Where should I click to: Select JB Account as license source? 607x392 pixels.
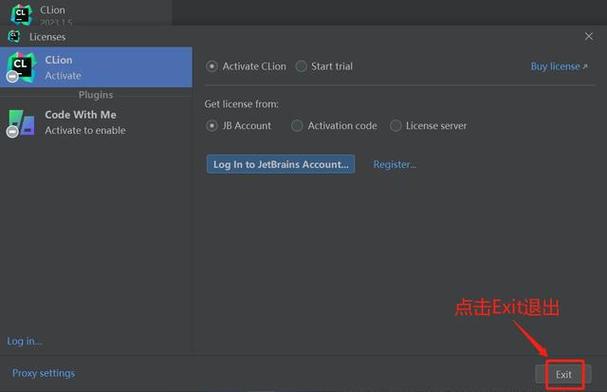coord(212,126)
